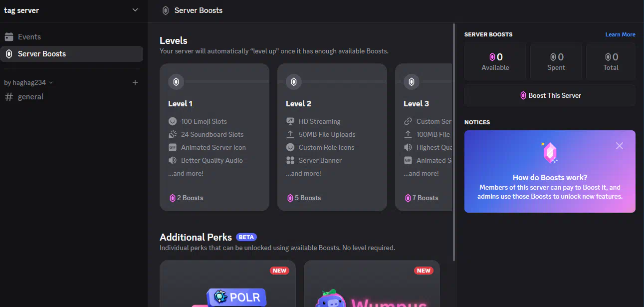Click the pink gem beside 2 Boosts
The image size is (644, 307).
pos(173,198)
